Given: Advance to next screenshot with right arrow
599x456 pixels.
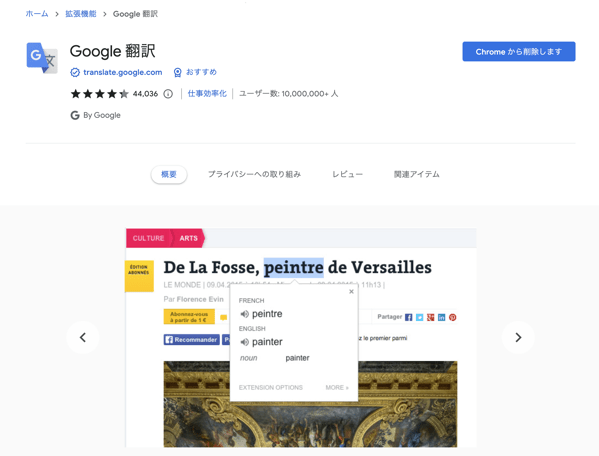Looking at the screenshot, I should click(x=518, y=337).
